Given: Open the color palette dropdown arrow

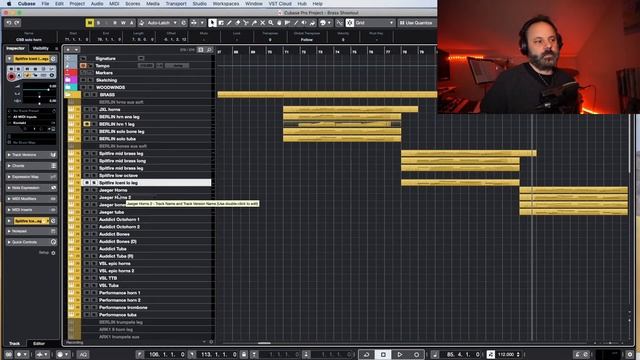Looking at the screenshot, I should click(x=329, y=23).
